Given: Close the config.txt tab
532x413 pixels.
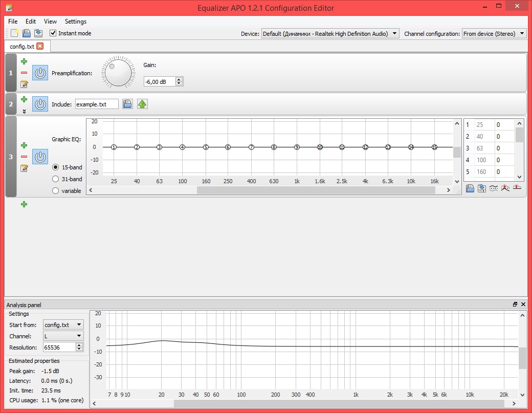Looking at the screenshot, I should pyautogui.click(x=40, y=46).
